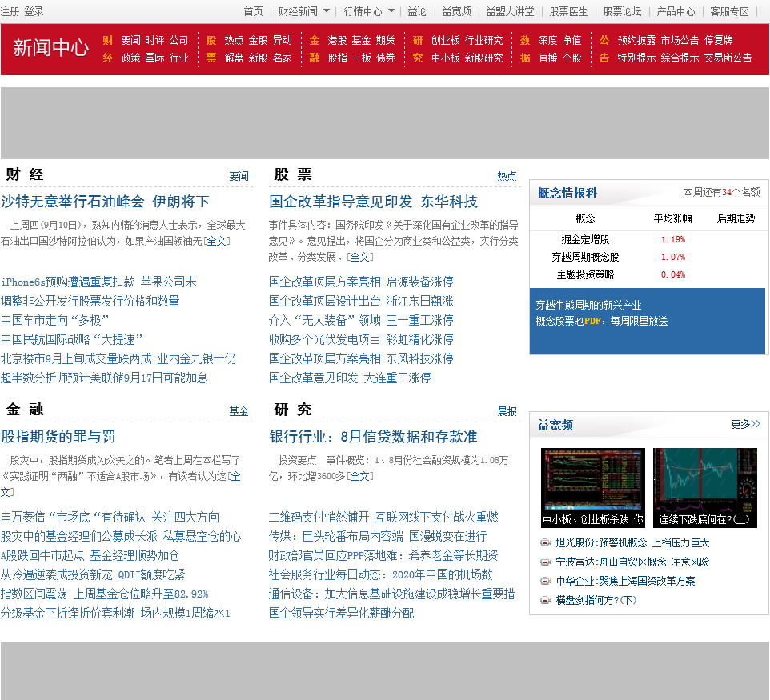Open 直播 in the 数据 navigation group
The width and height of the screenshot is (770, 700).
tap(548, 58)
